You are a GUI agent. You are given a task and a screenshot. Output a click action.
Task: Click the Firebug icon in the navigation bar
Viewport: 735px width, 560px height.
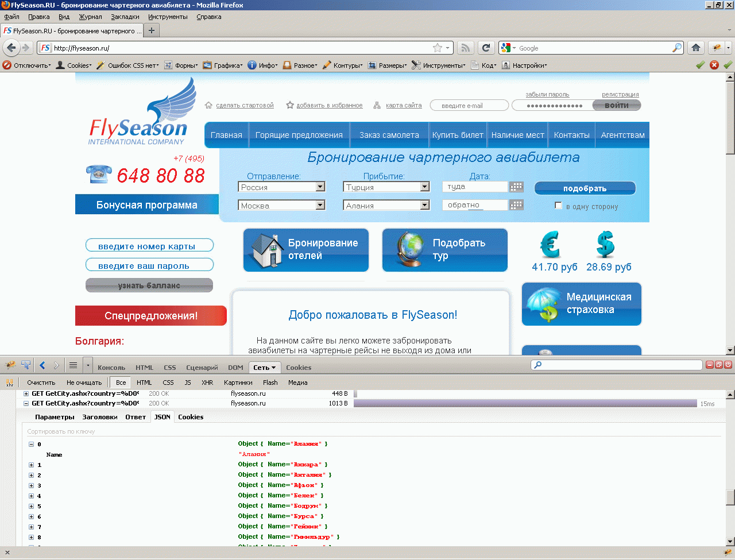coord(717,48)
